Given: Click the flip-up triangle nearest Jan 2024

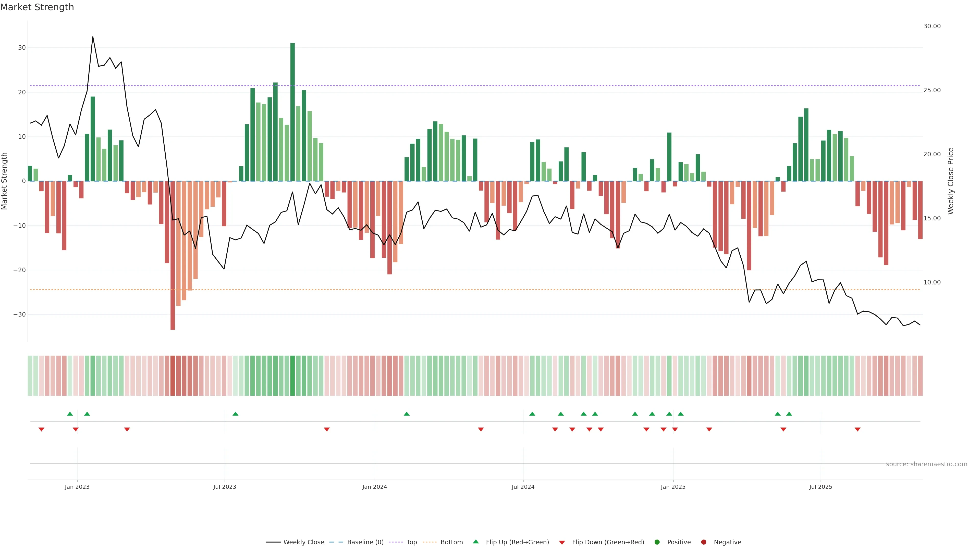Looking at the screenshot, I should point(407,414).
